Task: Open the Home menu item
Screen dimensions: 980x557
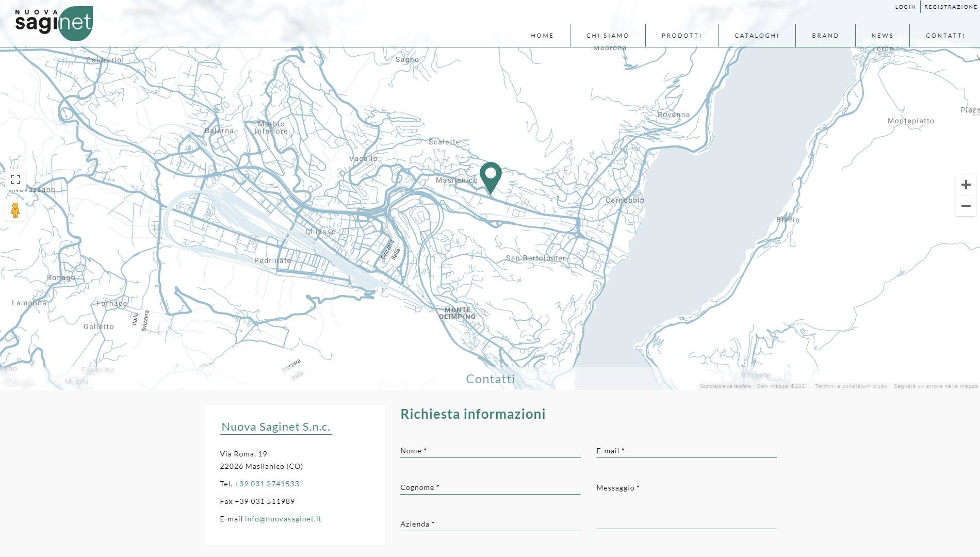Action: click(x=542, y=36)
